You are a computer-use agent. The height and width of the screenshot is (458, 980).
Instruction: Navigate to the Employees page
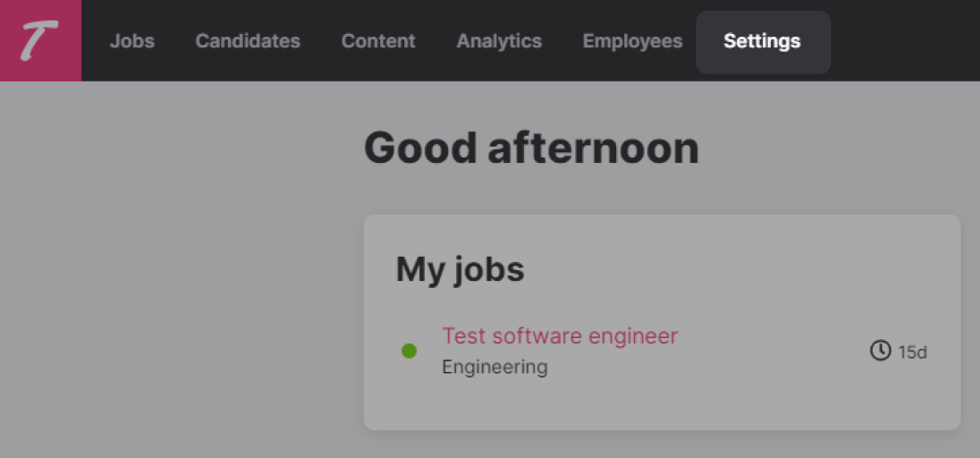click(632, 41)
